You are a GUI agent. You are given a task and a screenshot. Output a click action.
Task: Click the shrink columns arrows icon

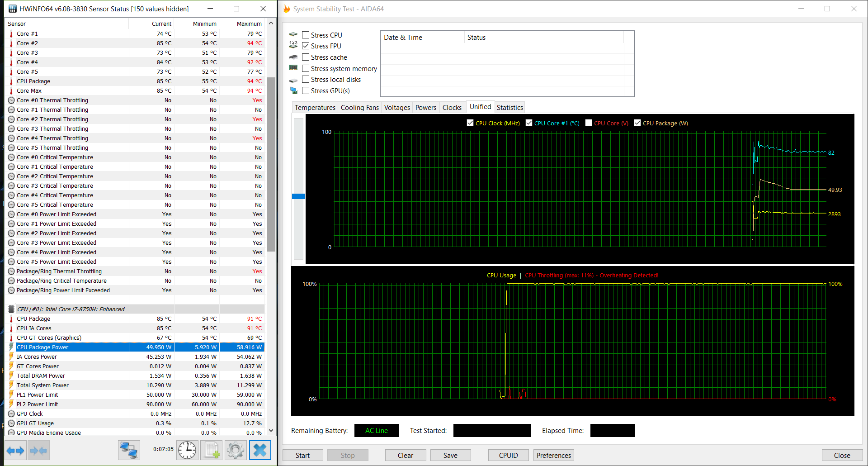pyautogui.click(x=38, y=451)
